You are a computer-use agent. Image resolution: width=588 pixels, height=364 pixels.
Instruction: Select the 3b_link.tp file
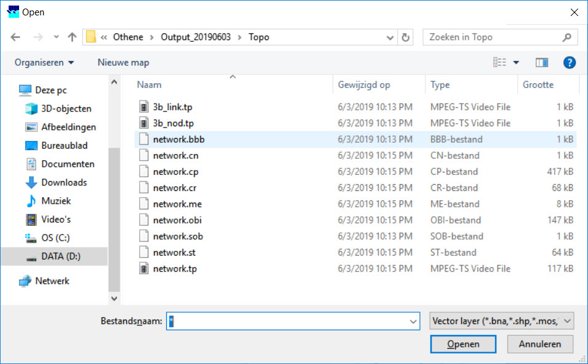[x=172, y=107]
